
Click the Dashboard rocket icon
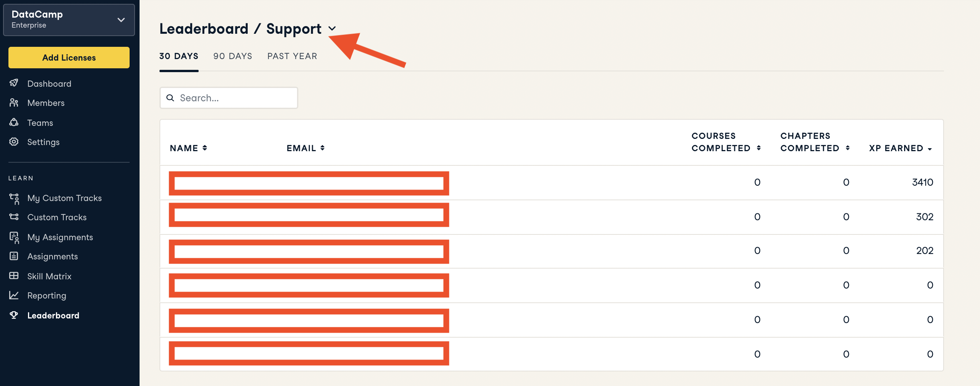14,83
